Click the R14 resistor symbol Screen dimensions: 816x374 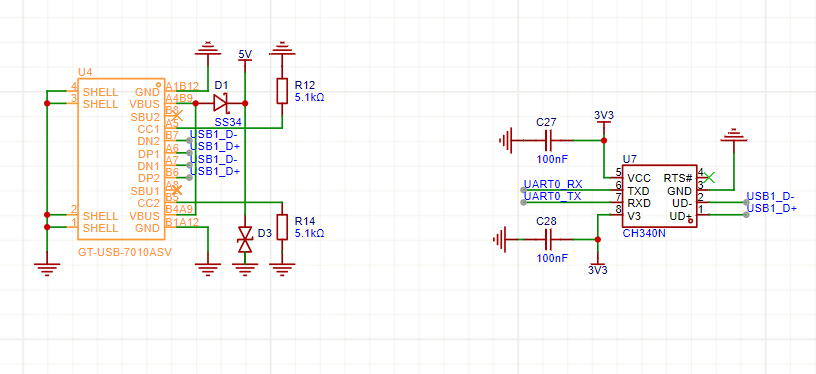pyautogui.click(x=282, y=227)
